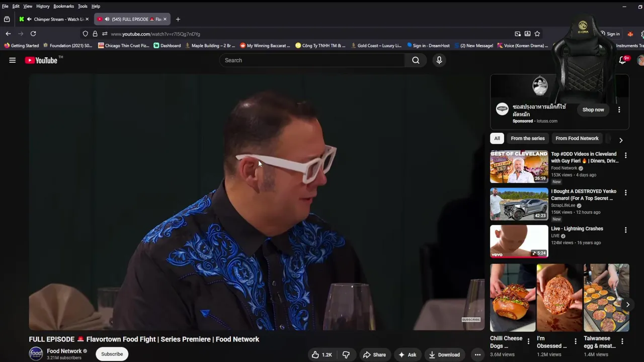Open Yenko Camaro video thumbnail
This screenshot has height=362, width=644.
[x=519, y=204]
